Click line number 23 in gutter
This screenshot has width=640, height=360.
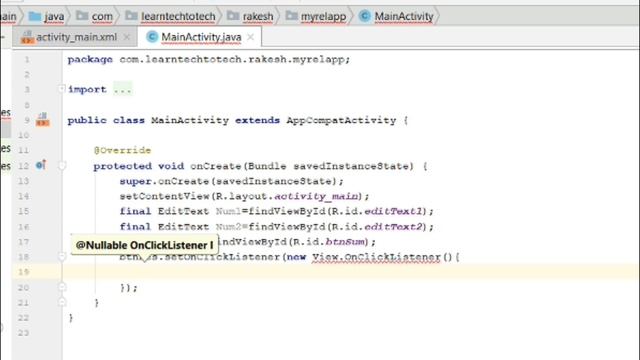click(x=23, y=333)
